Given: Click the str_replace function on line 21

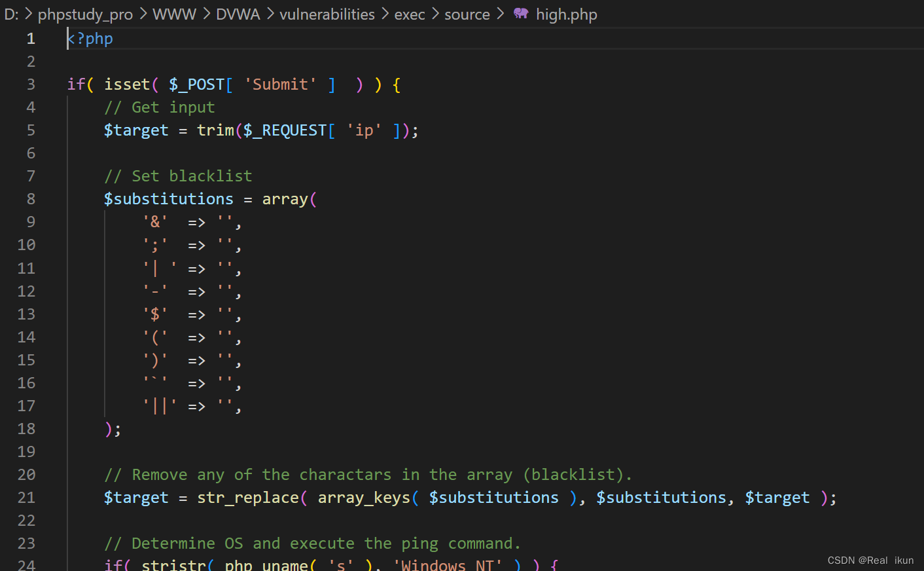Looking at the screenshot, I should pyautogui.click(x=248, y=498).
